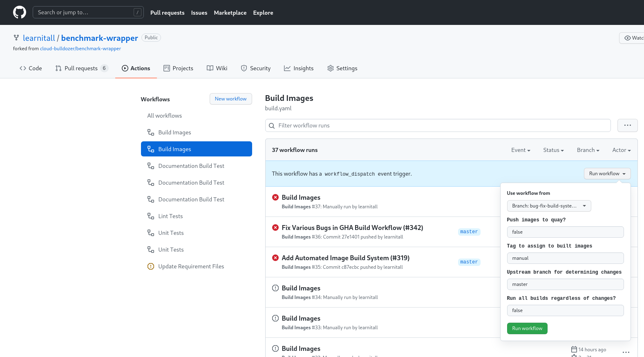Click the warning icon for Build Images #33
The image size is (644, 357).
[275, 318]
